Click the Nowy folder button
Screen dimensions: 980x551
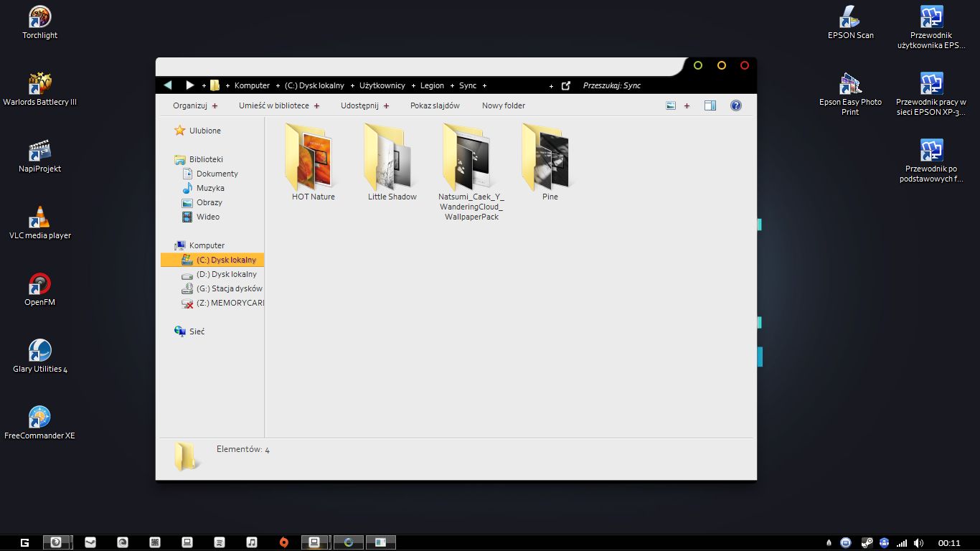click(x=503, y=105)
